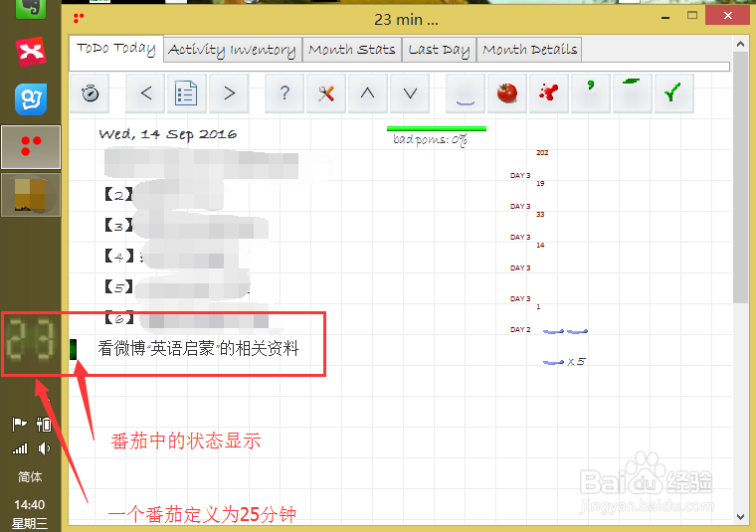756x532 pixels.
Task: Click the speaker volume tray icon
Action: coord(44,448)
